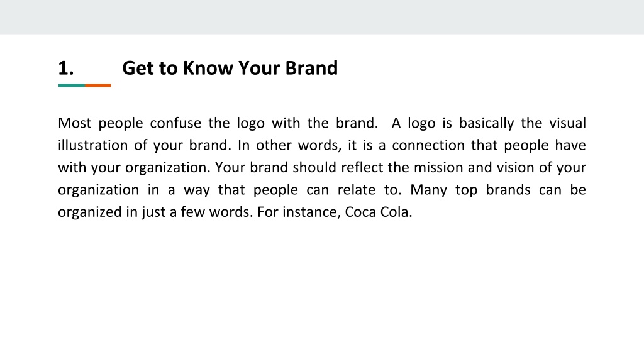This screenshot has width=644, height=362.
Task: Click the gray header bar at the top
Action: point(322,17)
